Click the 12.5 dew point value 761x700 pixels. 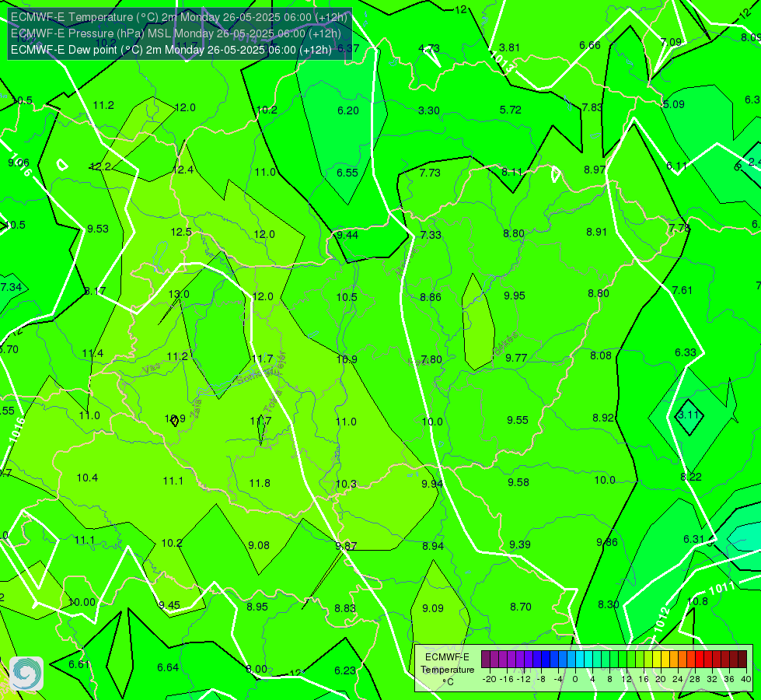coord(181,233)
